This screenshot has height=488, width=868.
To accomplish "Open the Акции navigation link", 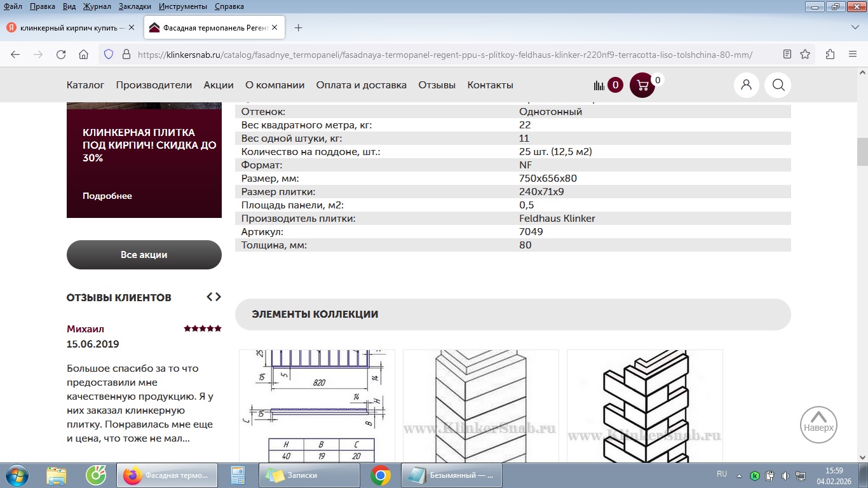I will (x=219, y=85).
